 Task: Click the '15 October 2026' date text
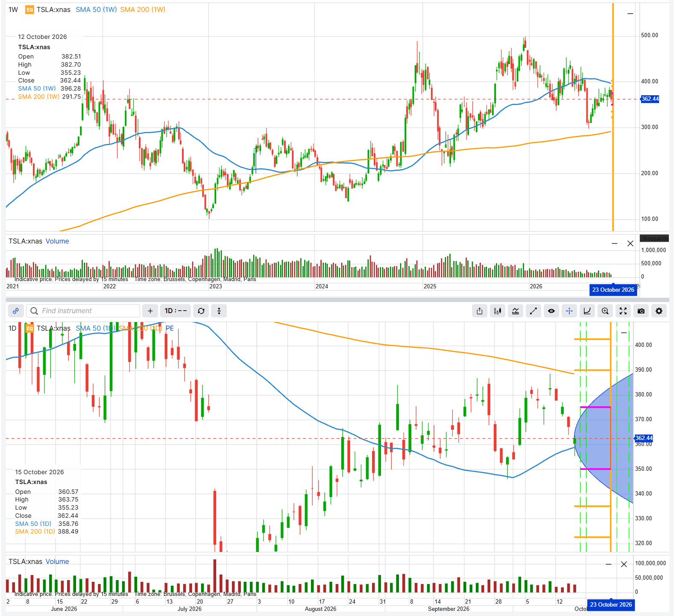pos(39,472)
